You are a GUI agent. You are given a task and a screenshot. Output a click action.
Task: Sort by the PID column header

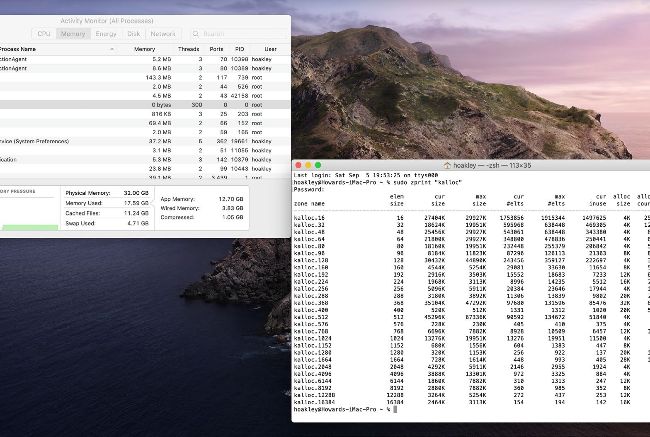click(x=239, y=47)
